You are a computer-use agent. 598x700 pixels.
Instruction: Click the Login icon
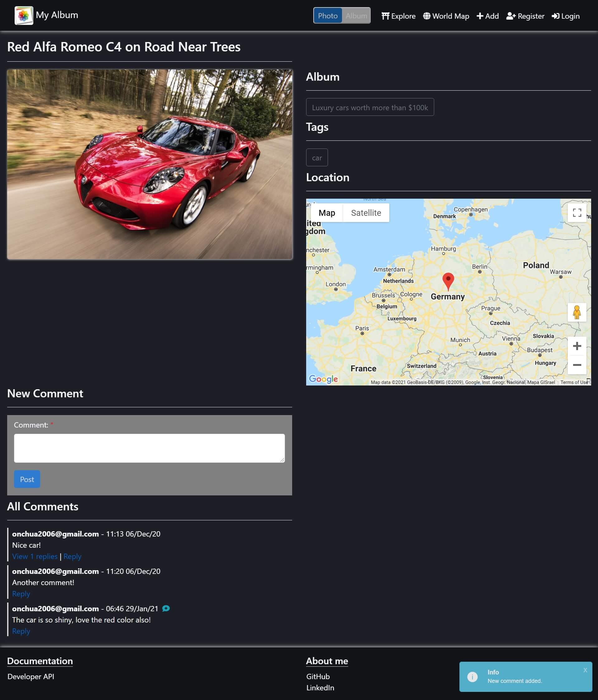click(x=555, y=16)
